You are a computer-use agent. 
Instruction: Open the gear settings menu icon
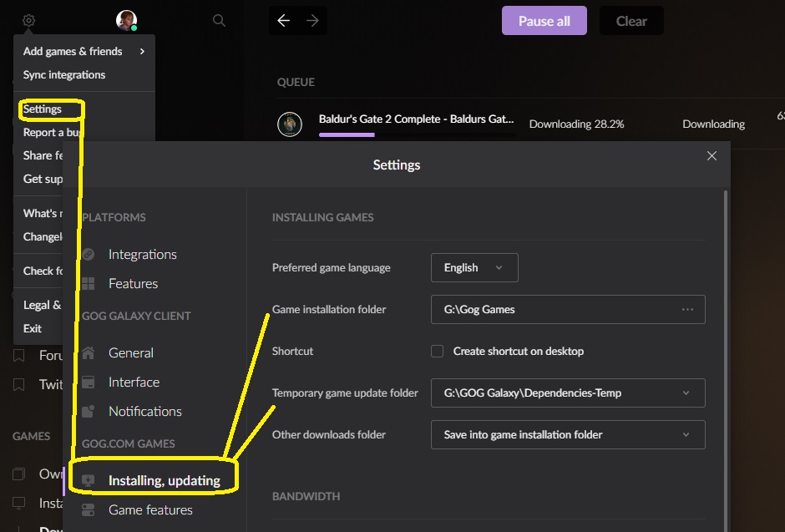click(x=28, y=21)
